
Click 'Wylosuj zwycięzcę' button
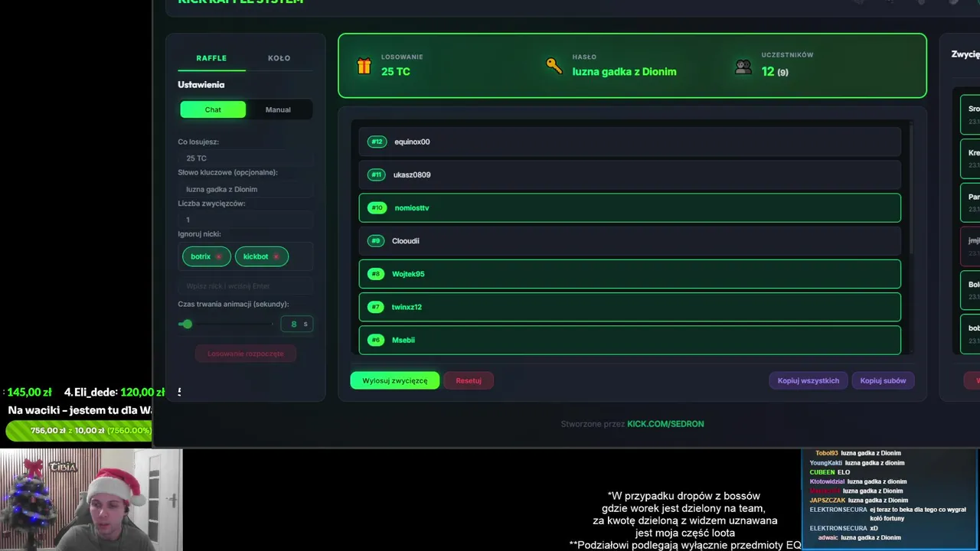click(x=395, y=380)
